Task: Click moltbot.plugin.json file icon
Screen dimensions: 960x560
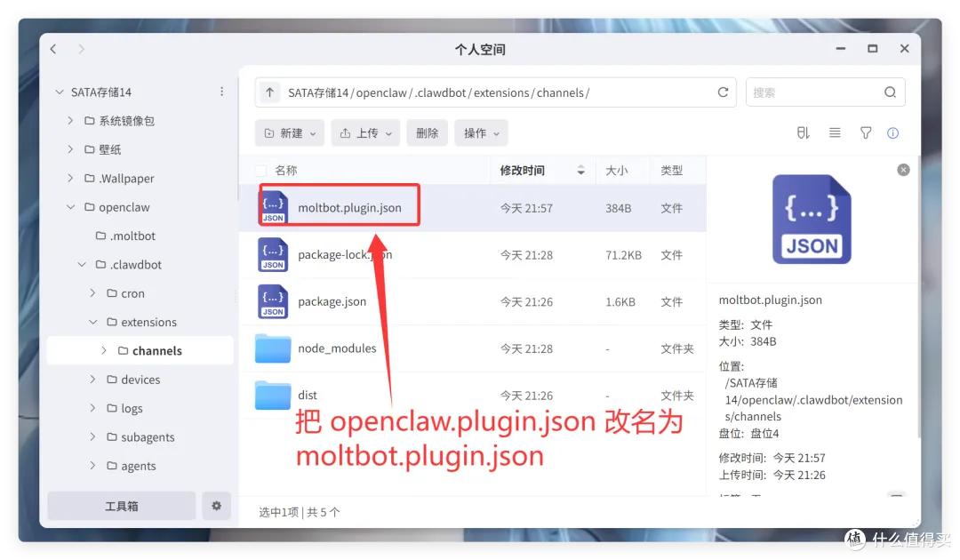Action: [x=273, y=208]
